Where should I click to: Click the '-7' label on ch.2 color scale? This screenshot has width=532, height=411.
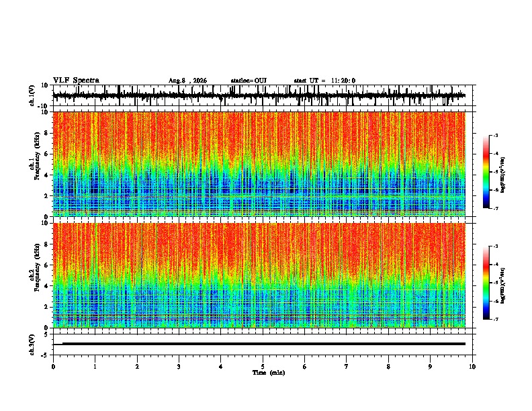[495, 320]
